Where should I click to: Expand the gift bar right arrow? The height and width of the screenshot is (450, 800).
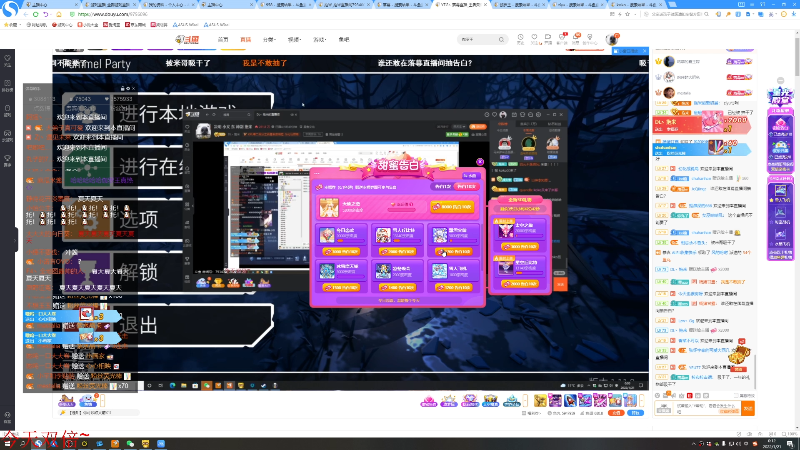642,401
